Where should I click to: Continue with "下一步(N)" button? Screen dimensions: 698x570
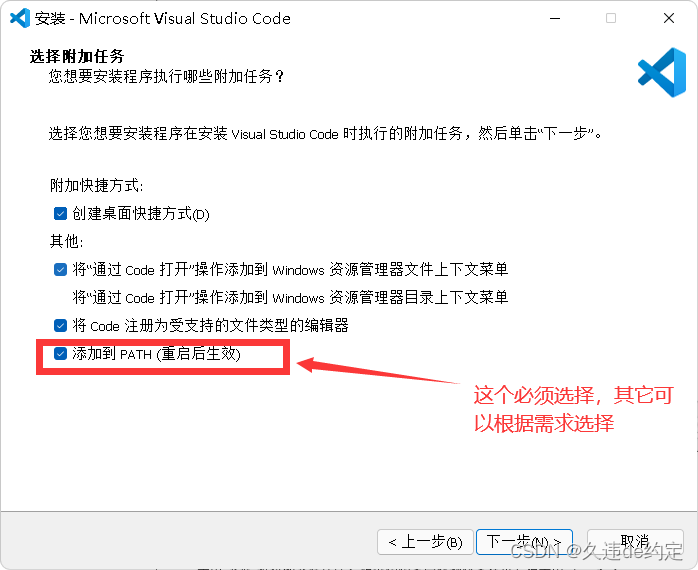pos(524,542)
